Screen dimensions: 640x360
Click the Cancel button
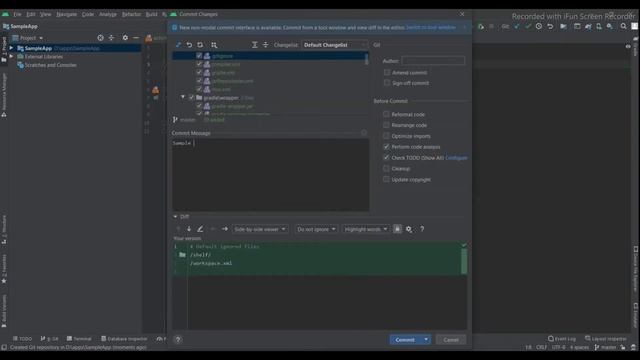point(451,340)
